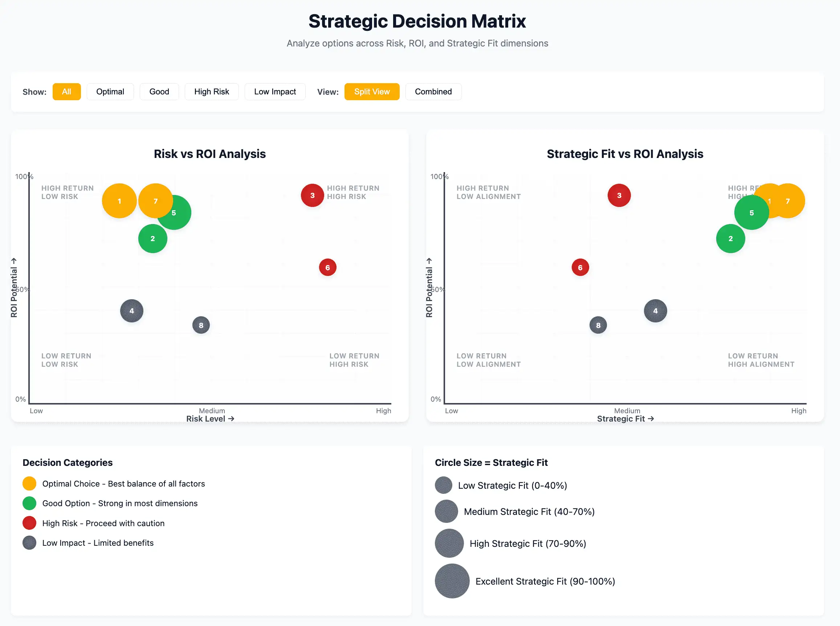
Task: Click gray bubble 8 in Risk vs ROI chart
Action: tap(201, 325)
